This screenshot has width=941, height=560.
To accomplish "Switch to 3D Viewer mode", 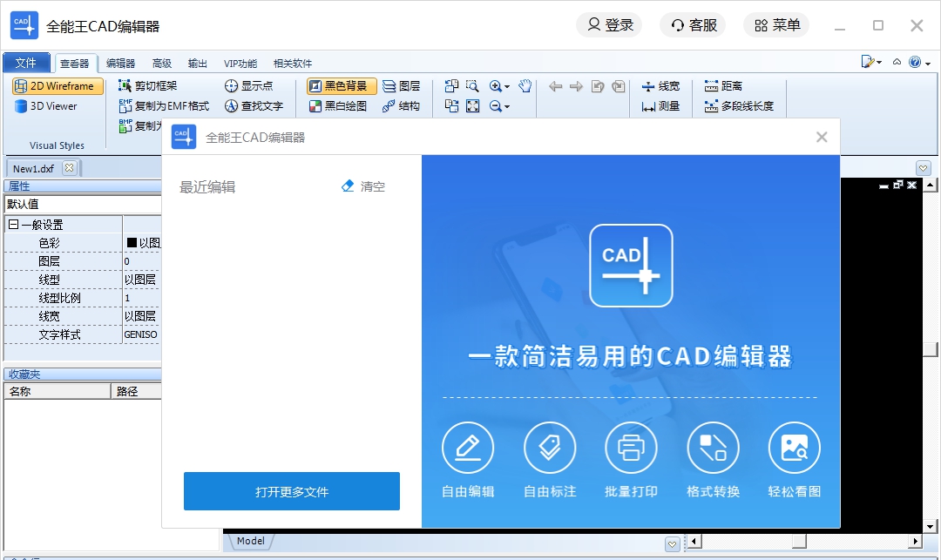I will (52, 106).
